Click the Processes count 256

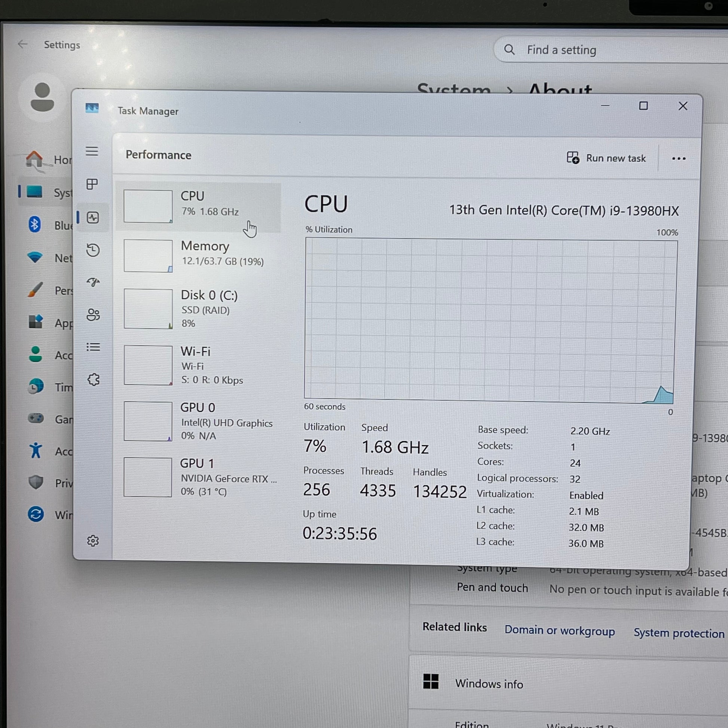click(316, 489)
